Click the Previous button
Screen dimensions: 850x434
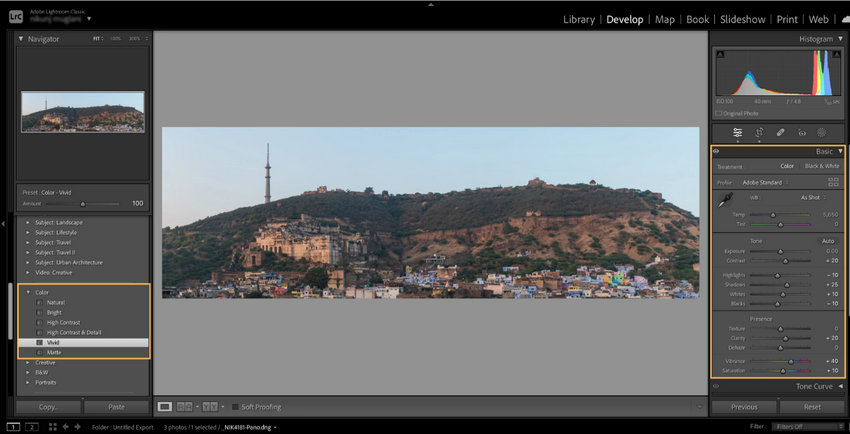click(744, 407)
